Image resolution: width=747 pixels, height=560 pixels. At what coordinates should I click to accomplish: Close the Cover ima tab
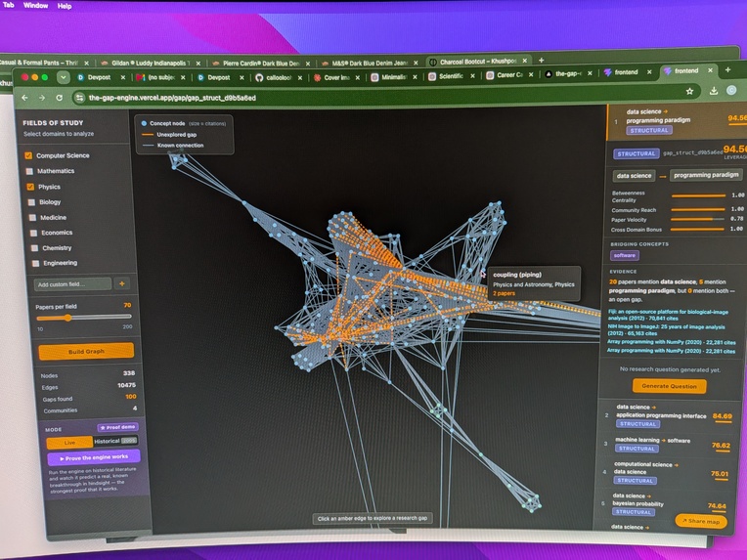pyautogui.click(x=357, y=77)
